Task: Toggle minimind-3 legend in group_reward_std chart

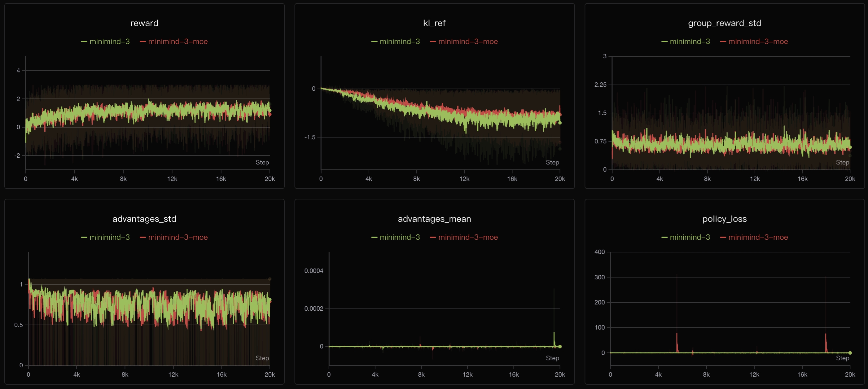Action: 690,42
